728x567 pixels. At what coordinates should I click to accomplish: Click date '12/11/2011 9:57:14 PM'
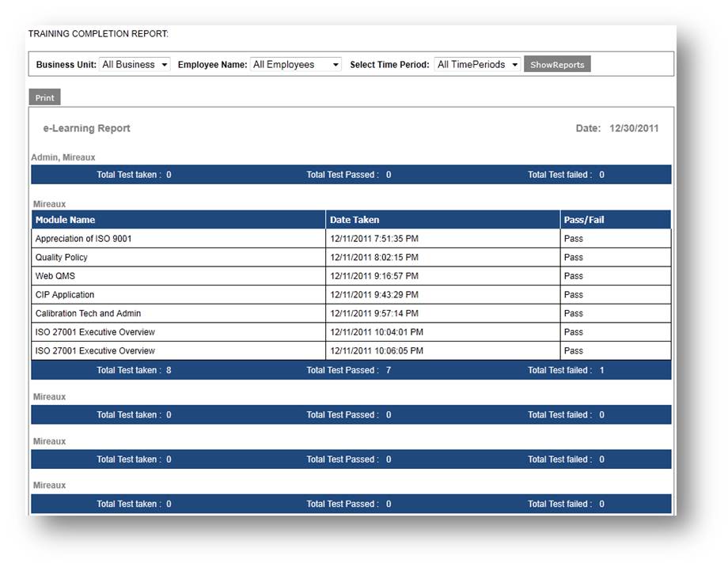[x=374, y=313]
